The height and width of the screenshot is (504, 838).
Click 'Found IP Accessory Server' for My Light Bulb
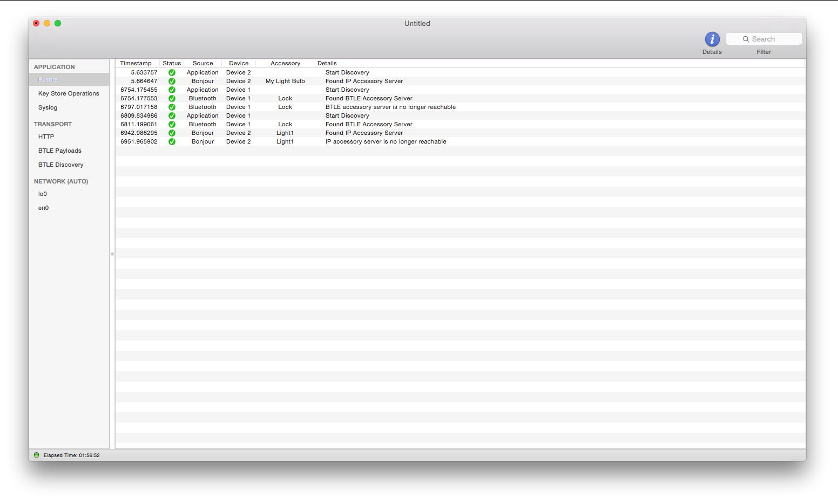tap(364, 81)
